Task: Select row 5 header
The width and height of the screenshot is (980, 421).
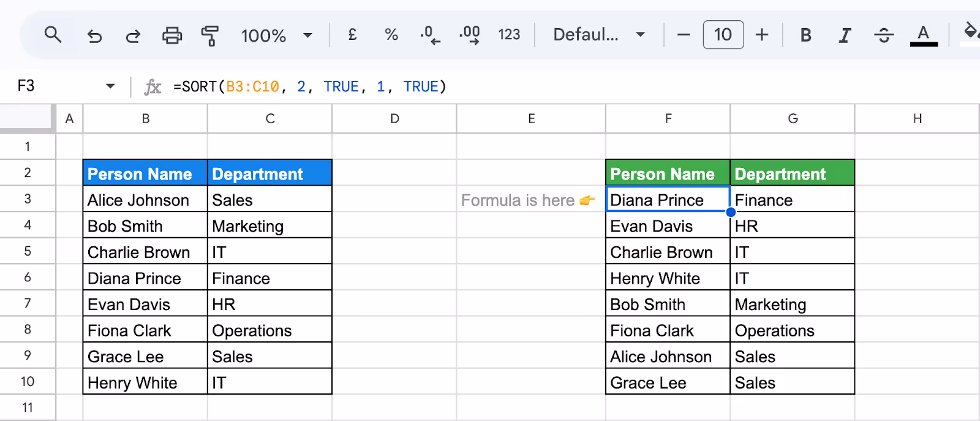Action: [x=28, y=251]
